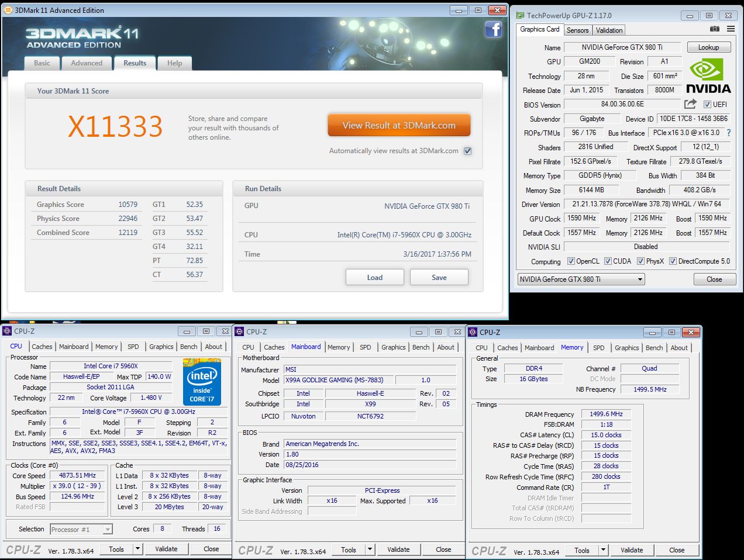Take a screenshot with GPU-Z camera icon
The width and height of the screenshot is (744, 560).
[714, 29]
